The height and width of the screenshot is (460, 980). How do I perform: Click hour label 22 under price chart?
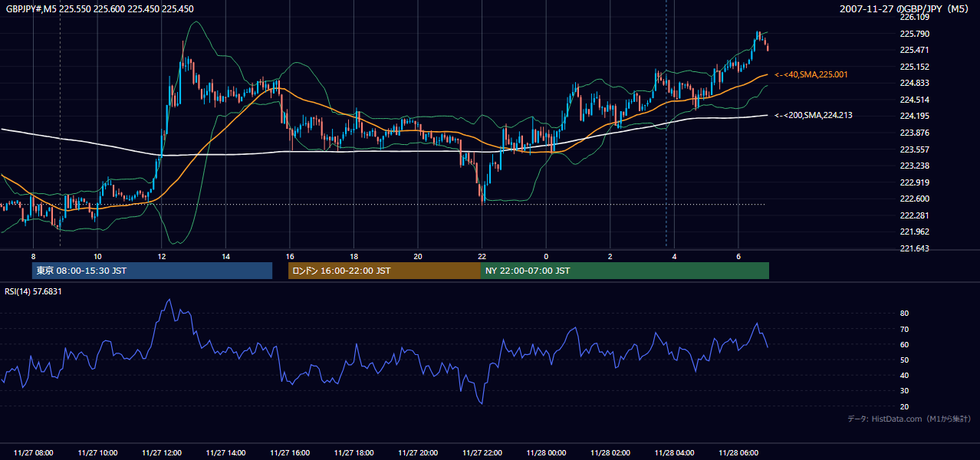pos(482,256)
